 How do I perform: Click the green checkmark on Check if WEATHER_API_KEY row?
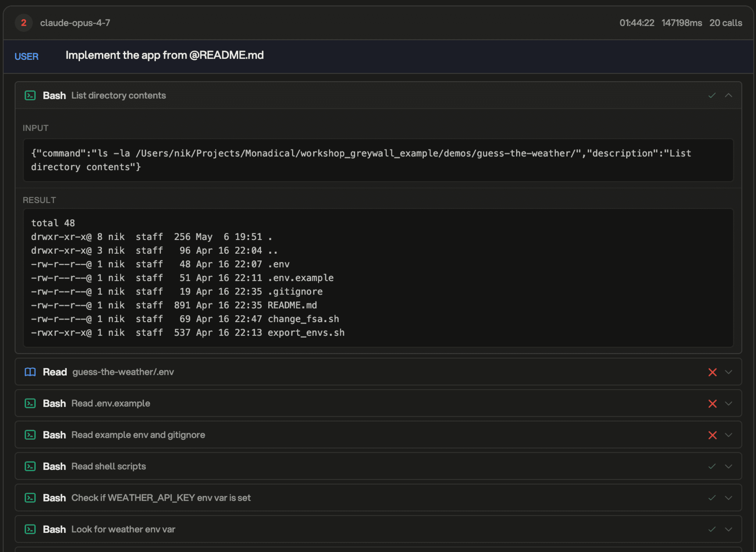pyautogui.click(x=712, y=498)
